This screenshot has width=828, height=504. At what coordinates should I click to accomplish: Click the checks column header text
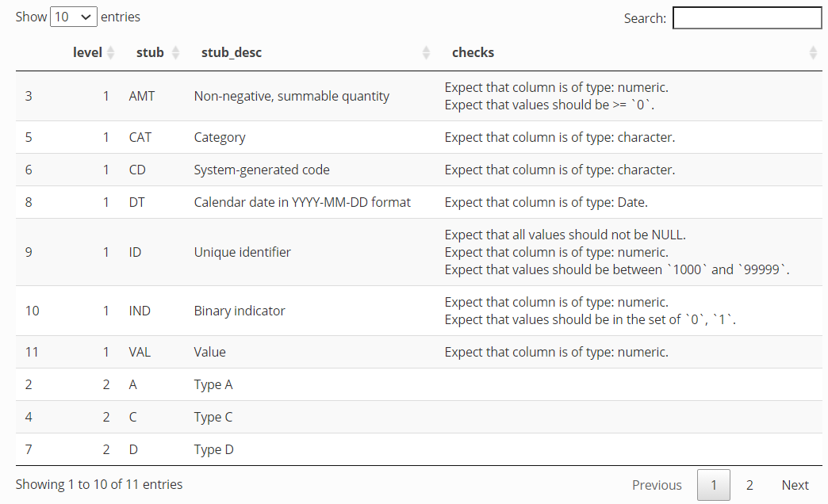473,53
